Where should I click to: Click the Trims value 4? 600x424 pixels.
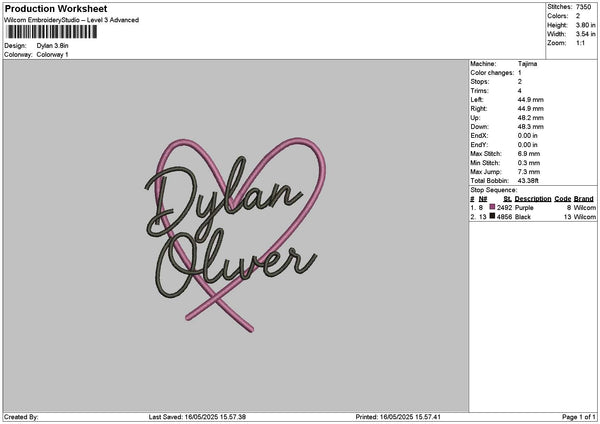[520, 91]
